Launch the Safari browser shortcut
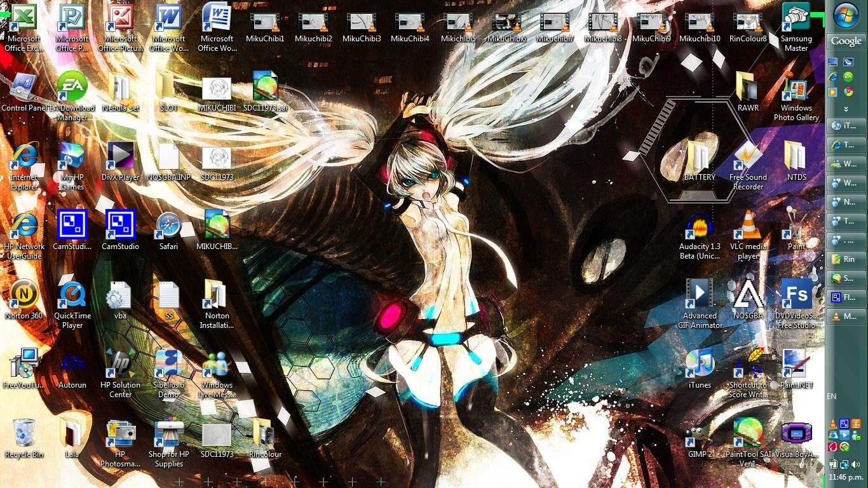This screenshot has width=868, height=488. pyautogui.click(x=169, y=231)
